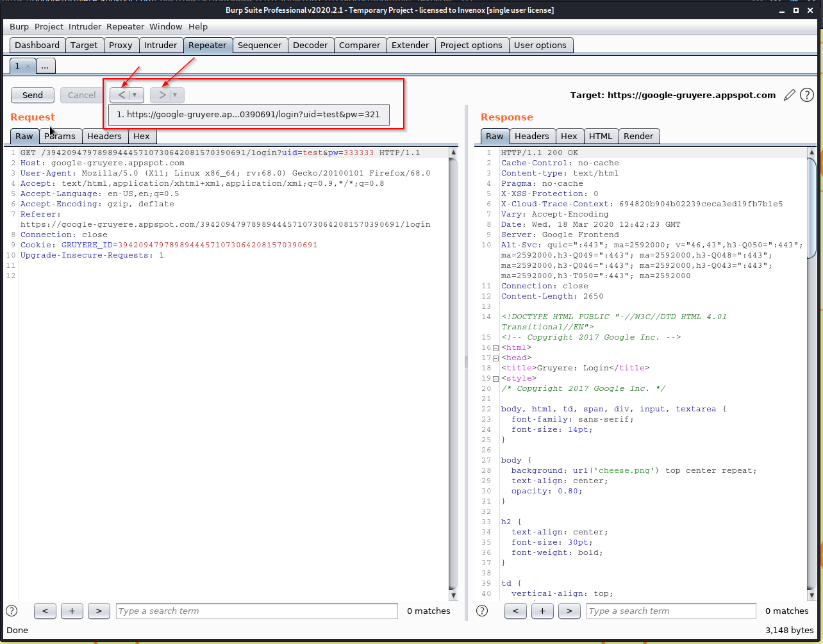Click request scrollbar down arrow

[453, 595]
